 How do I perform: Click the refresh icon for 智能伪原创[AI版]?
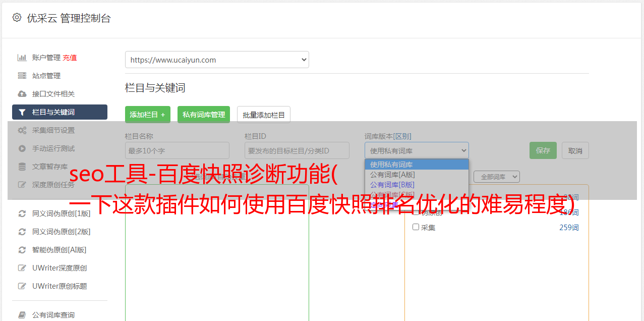point(22,250)
